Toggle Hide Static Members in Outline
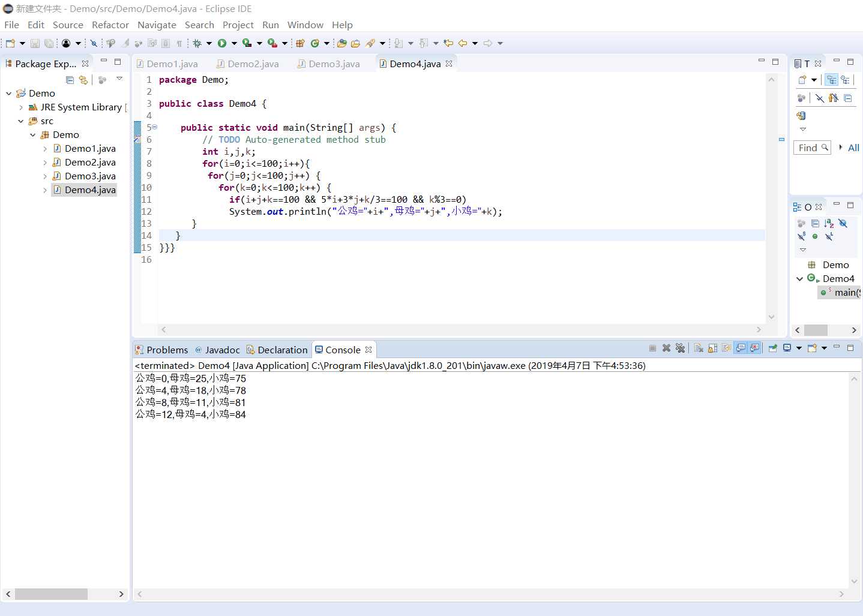Screen dimensions: 863x616 pos(802,236)
